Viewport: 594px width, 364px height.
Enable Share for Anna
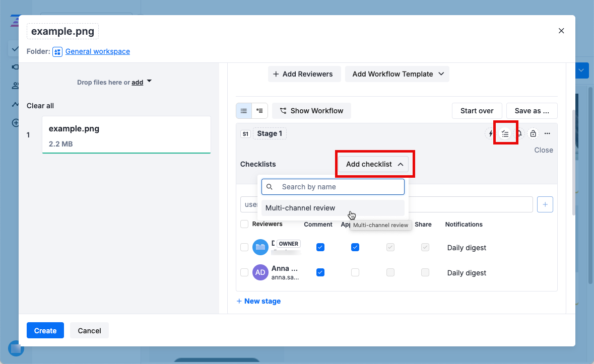click(425, 272)
